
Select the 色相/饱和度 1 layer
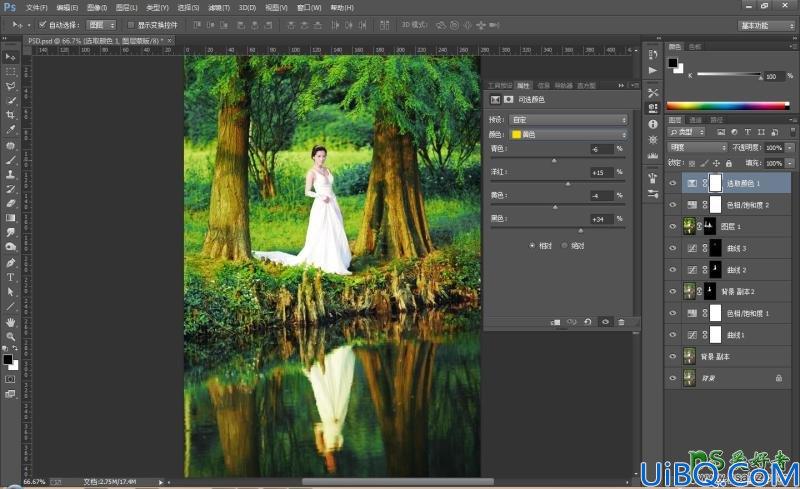pyautogui.click(x=728, y=313)
